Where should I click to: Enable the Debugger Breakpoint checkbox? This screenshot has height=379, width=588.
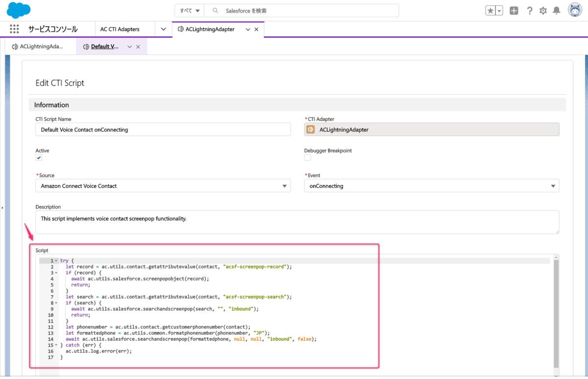pyautogui.click(x=307, y=157)
